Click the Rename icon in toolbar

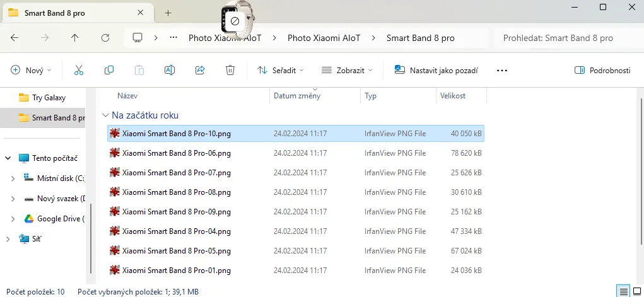tap(169, 70)
